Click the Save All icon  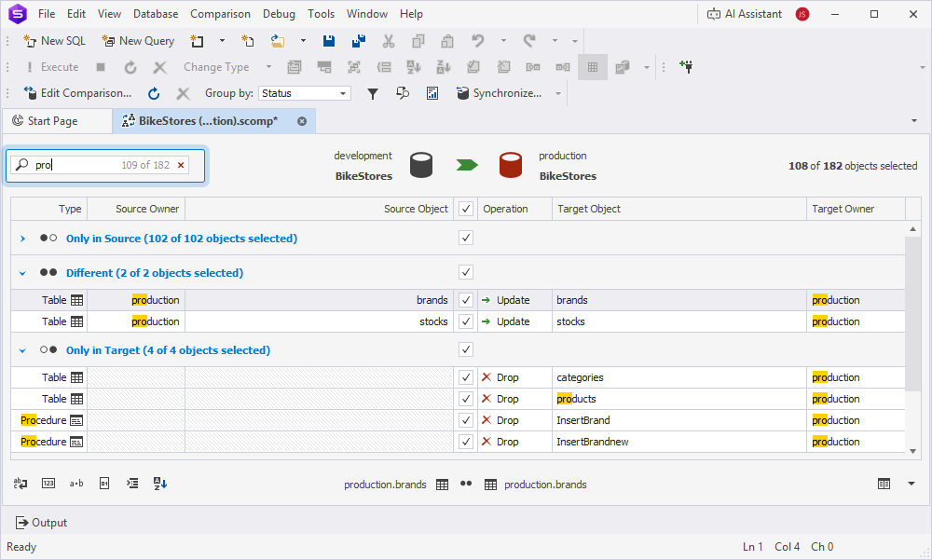point(359,41)
